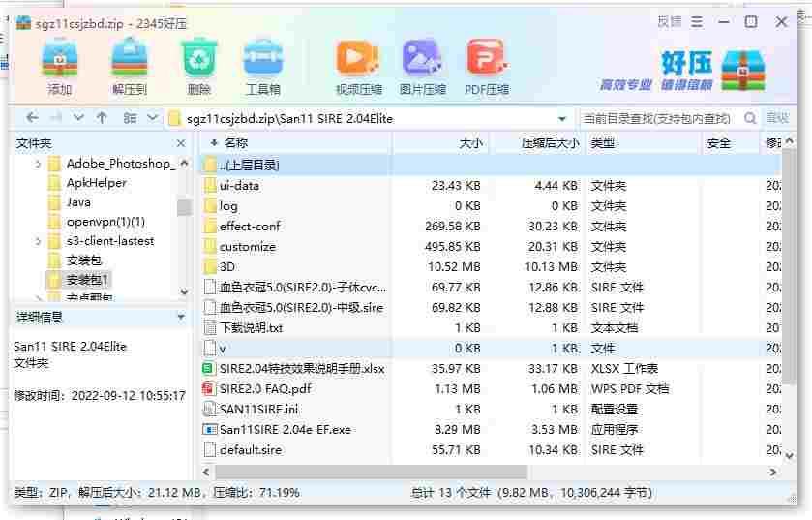Select the 安装包 tree folder

(83, 260)
